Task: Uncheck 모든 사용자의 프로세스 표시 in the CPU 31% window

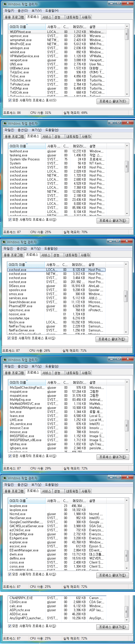Action: 10,100
